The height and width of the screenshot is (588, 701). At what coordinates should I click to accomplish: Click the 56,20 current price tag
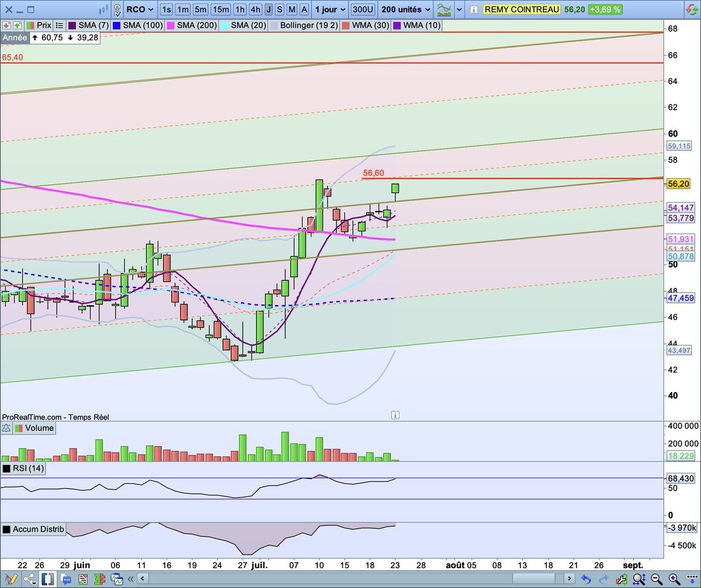click(x=678, y=183)
